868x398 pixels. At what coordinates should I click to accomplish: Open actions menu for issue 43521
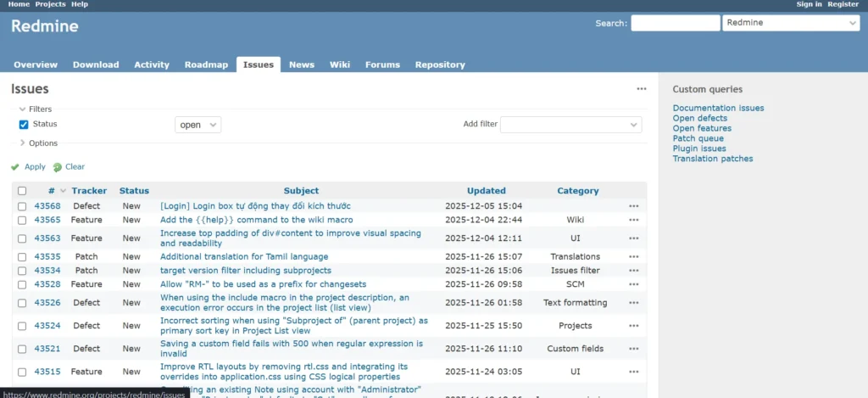point(634,349)
